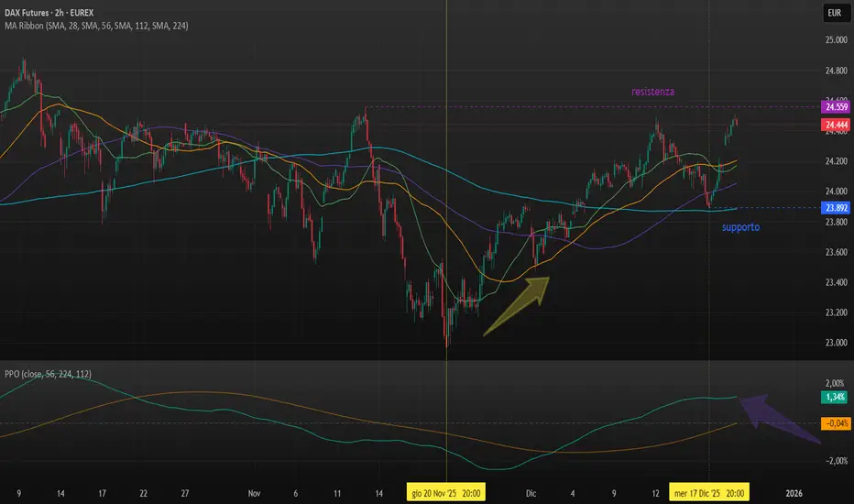Click the '11' time axis label

point(337,493)
